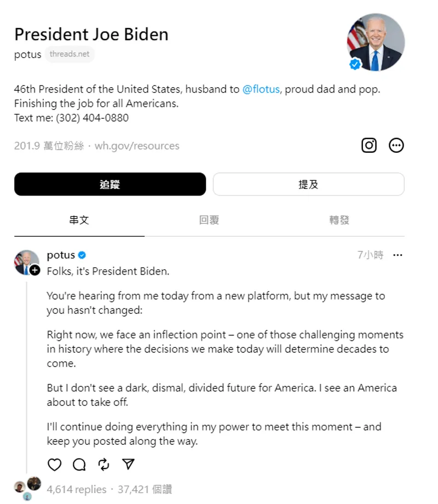Open the @flotus profile link
This screenshot has width=438, height=504.
point(261,89)
